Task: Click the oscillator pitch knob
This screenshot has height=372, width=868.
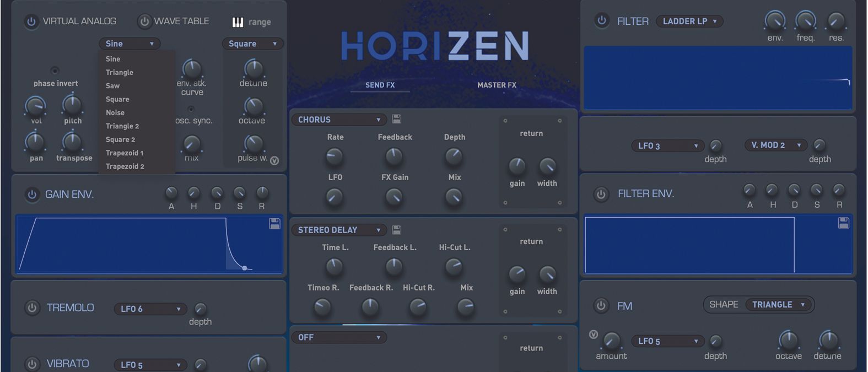Action: coord(72,105)
